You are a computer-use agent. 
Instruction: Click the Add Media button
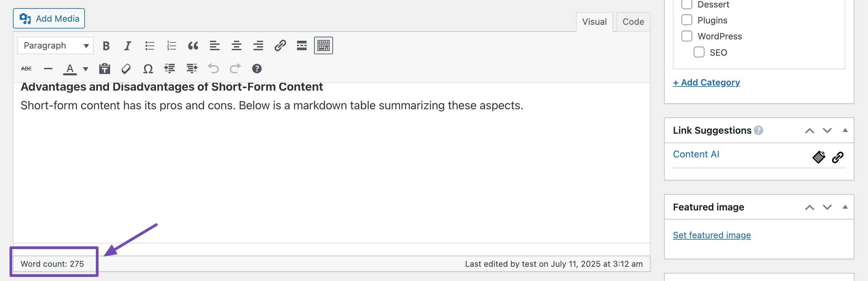[49, 19]
